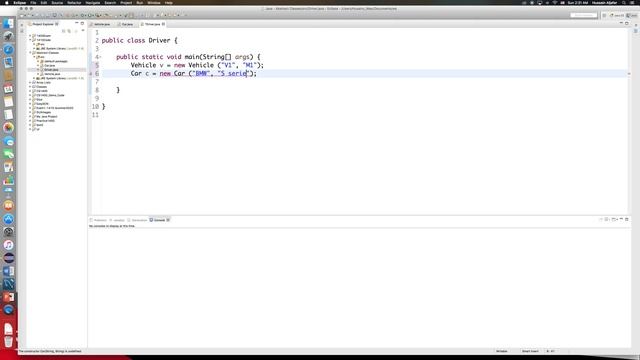Switch to the Java perspective
The image size is (640, 360).
click(x=632, y=15)
